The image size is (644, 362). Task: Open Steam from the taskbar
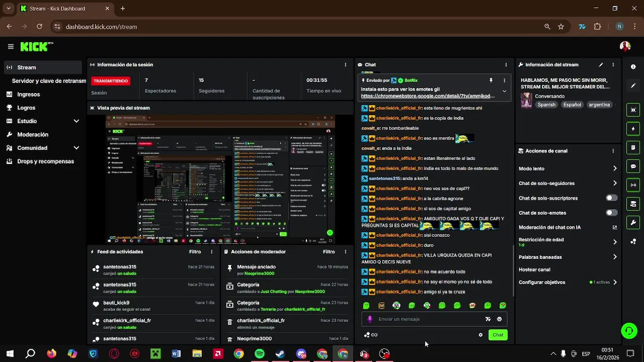pyautogui.click(x=280, y=354)
